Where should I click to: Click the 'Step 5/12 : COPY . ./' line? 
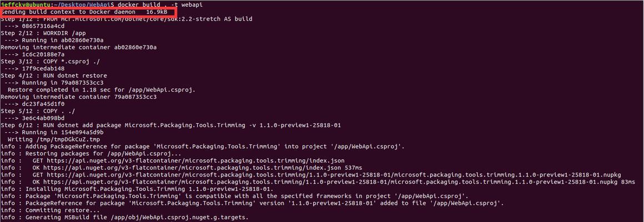(x=38, y=111)
